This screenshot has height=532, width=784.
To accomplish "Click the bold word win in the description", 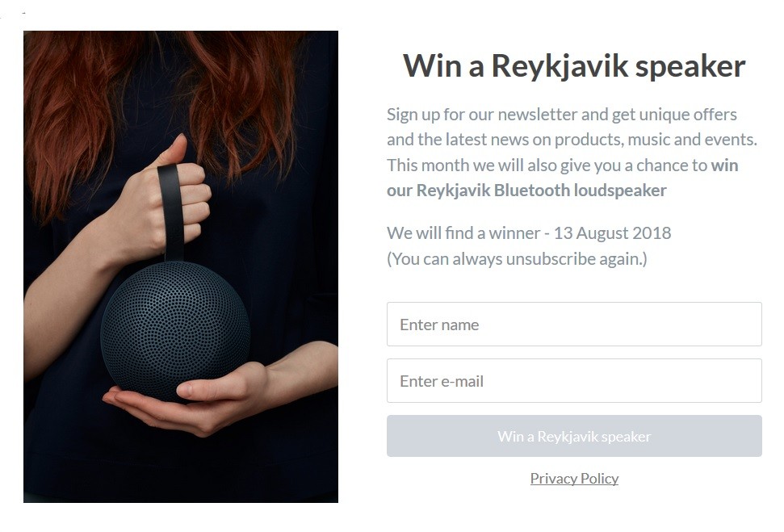I will [x=724, y=165].
